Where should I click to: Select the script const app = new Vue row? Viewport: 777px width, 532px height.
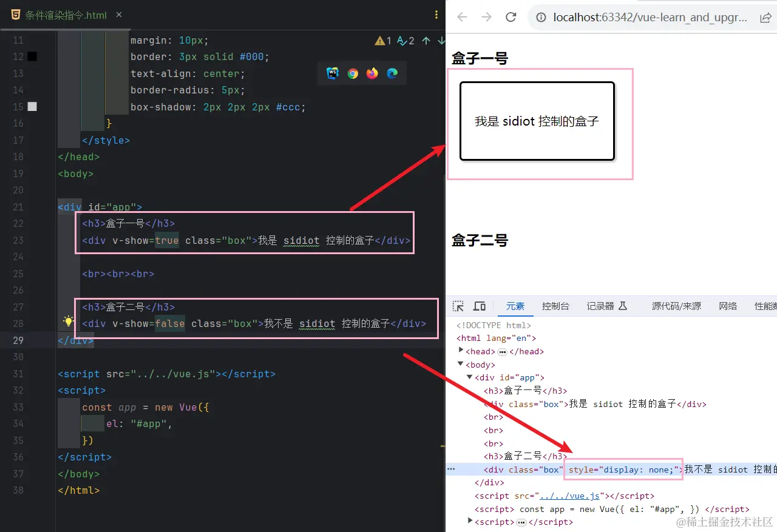tap(612, 509)
